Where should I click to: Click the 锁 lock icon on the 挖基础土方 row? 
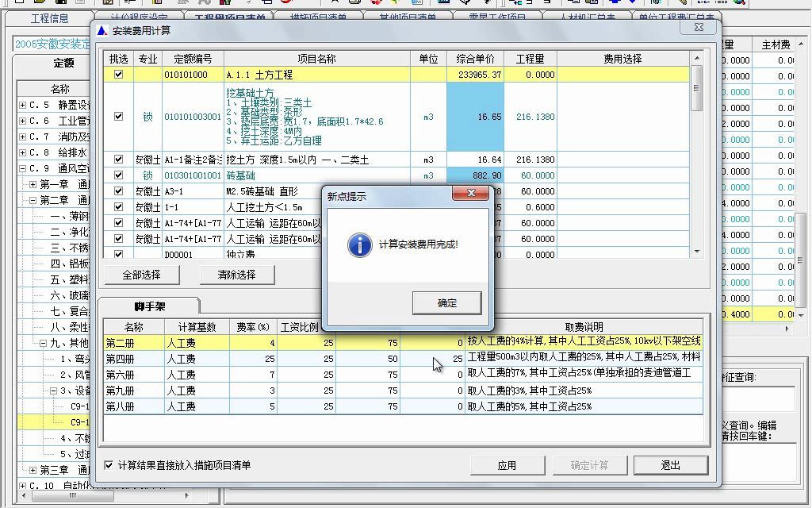pyautogui.click(x=149, y=115)
